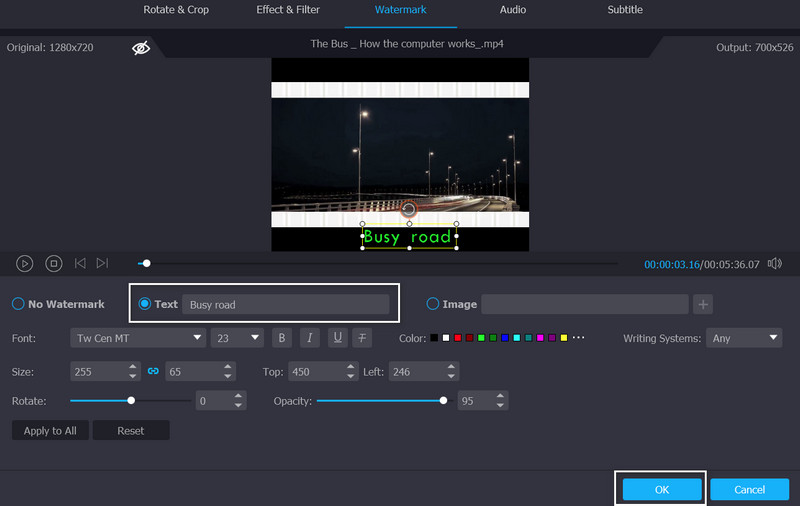Open the Tw Cen MT font dropdown

click(x=138, y=338)
